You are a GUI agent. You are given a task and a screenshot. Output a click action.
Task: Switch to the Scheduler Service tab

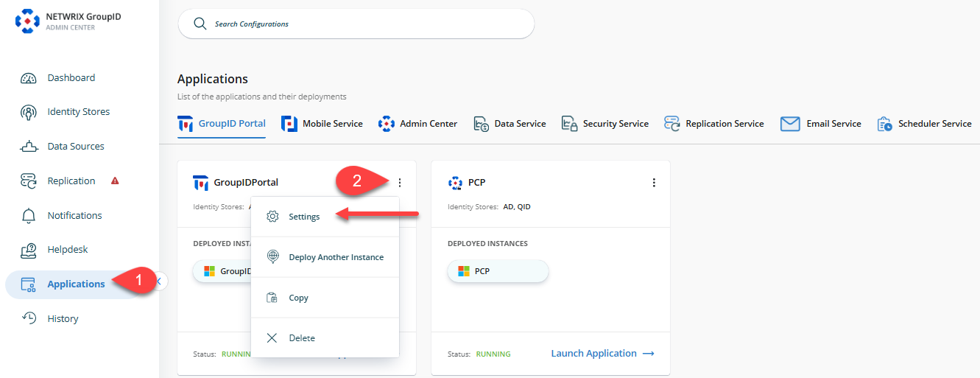click(x=925, y=124)
